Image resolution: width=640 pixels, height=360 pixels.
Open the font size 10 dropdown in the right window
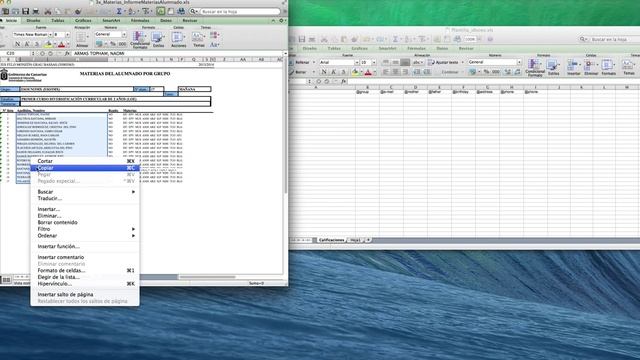click(374, 62)
